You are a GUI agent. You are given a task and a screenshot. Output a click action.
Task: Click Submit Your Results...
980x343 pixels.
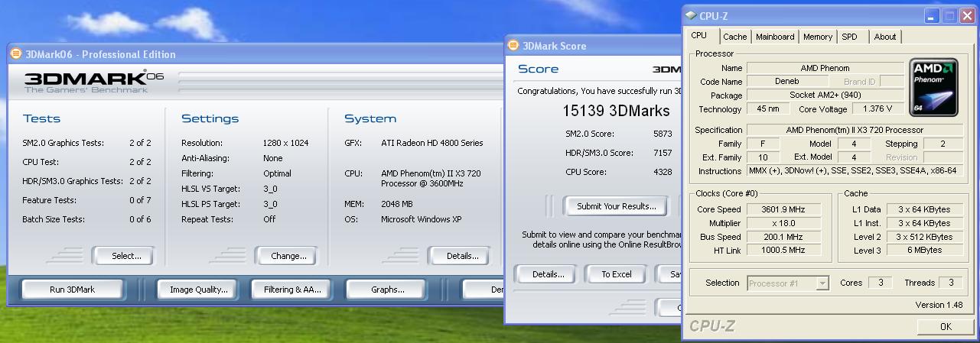617,206
